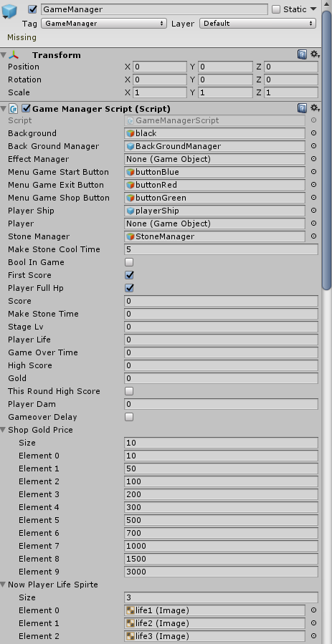The height and width of the screenshot is (644, 332).
Task: Collapse Shop Gold Price array foldout
Action: point(4,430)
